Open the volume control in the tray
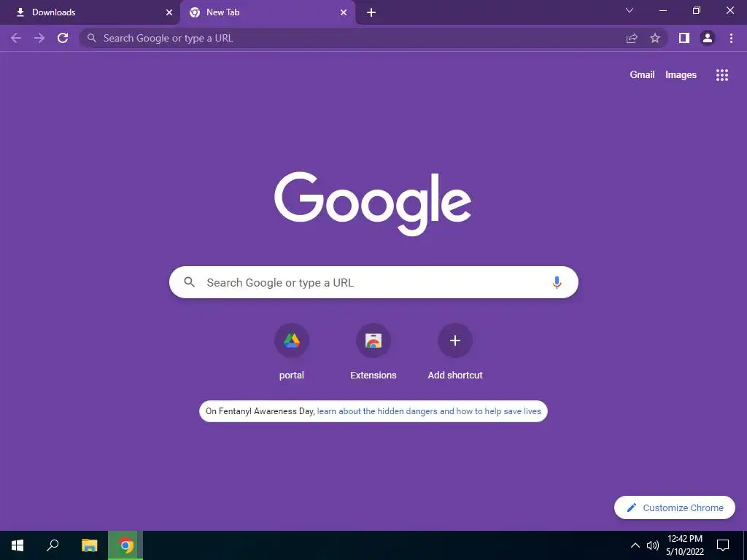This screenshot has height=560, width=747. coord(653,545)
